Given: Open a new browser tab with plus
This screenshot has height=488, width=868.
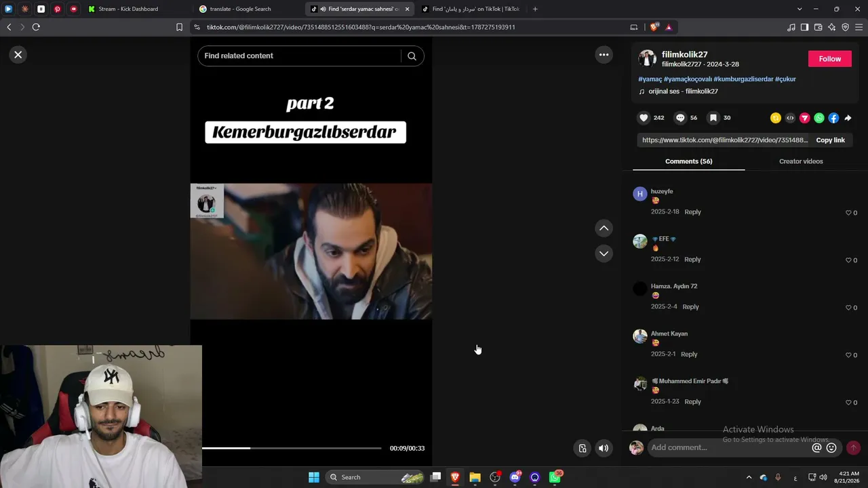Looking at the screenshot, I should (535, 9).
